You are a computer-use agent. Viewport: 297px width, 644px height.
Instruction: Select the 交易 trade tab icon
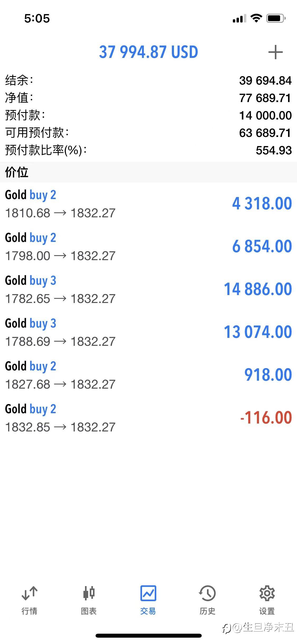pyautogui.click(x=148, y=593)
